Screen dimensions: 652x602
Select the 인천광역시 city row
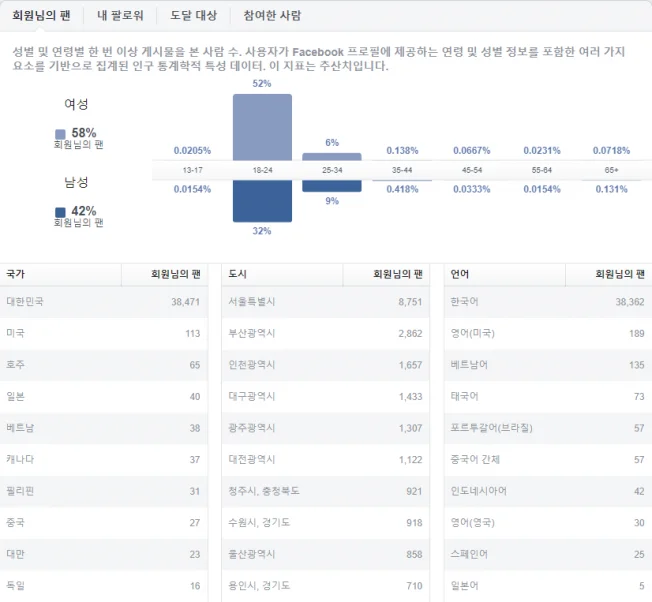click(x=326, y=365)
